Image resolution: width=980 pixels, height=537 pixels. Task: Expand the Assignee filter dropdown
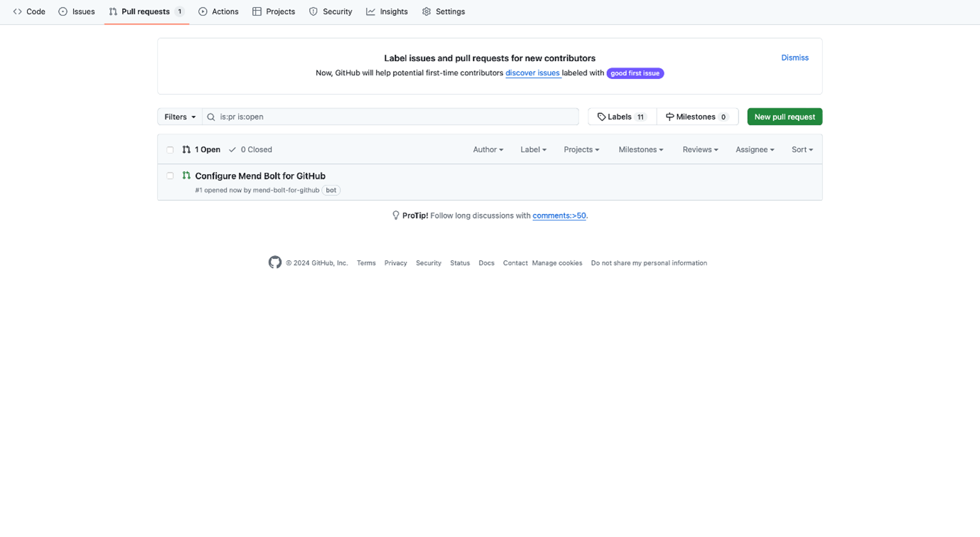pyautogui.click(x=755, y=149)
